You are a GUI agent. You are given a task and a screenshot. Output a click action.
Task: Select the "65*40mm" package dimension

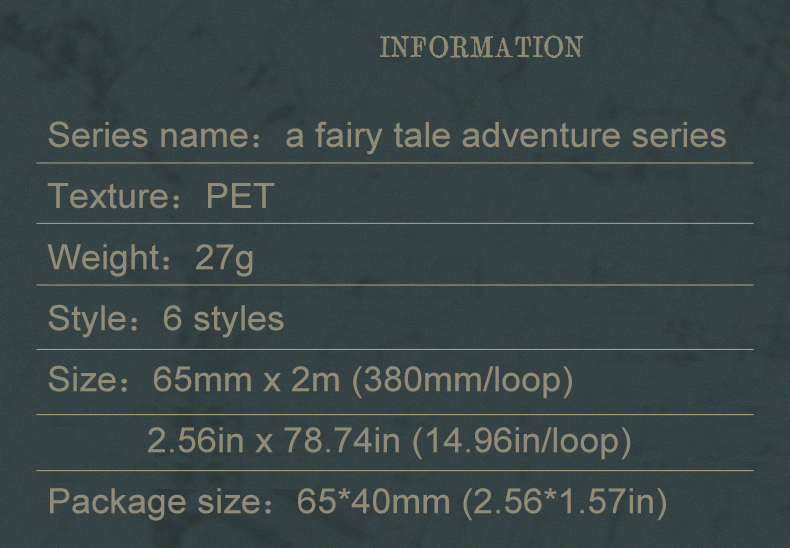[374, 501]
